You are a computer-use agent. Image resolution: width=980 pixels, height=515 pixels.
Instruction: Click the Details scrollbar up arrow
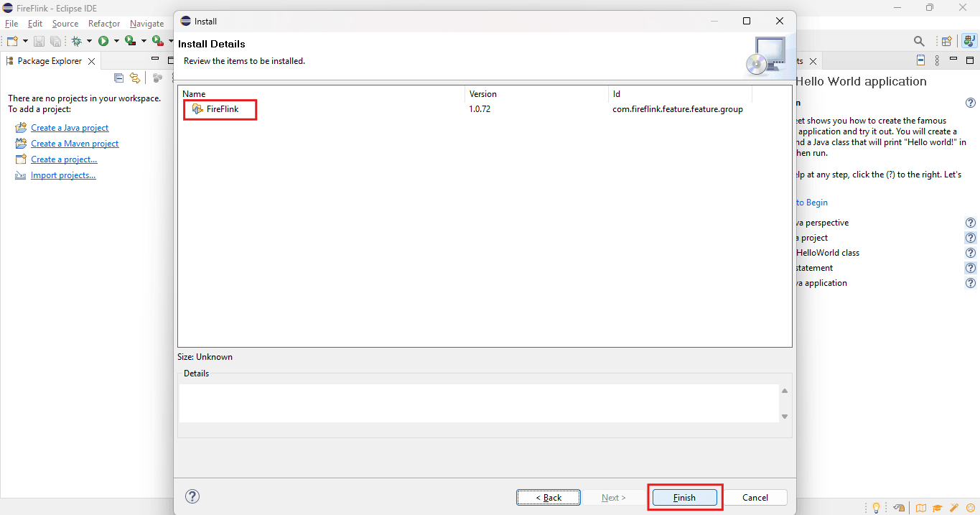click(x=785, y=391)
